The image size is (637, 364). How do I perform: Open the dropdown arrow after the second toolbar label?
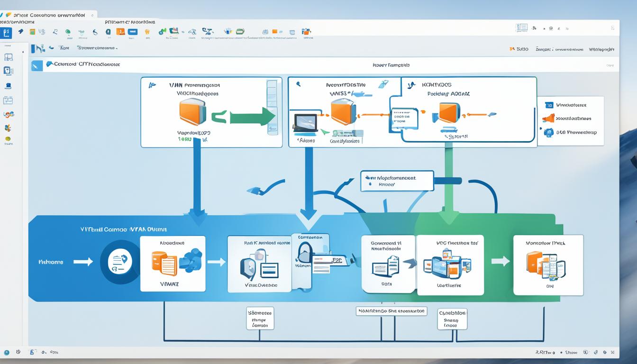[117, 48]
